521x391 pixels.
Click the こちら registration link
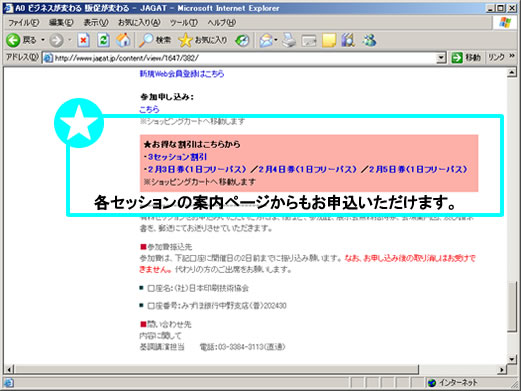point(149,109)
